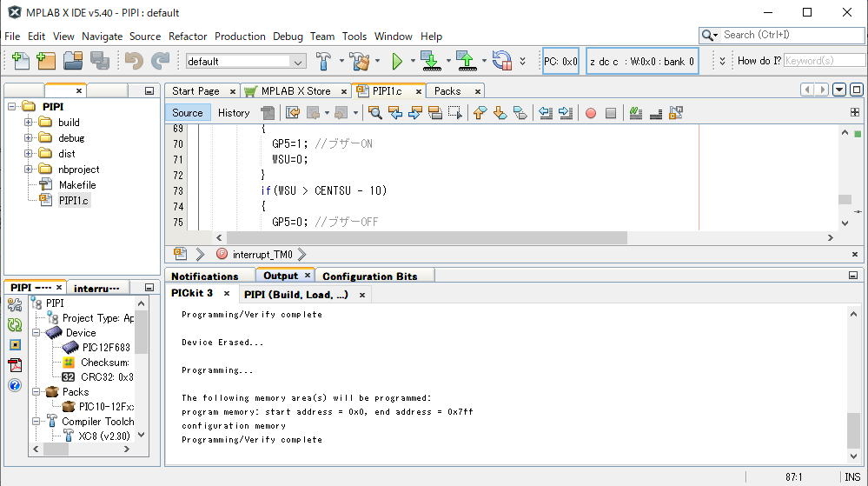The image size is (868, 486).
Task: Click the dashboard project properties icon
Action: coord(15,304)
